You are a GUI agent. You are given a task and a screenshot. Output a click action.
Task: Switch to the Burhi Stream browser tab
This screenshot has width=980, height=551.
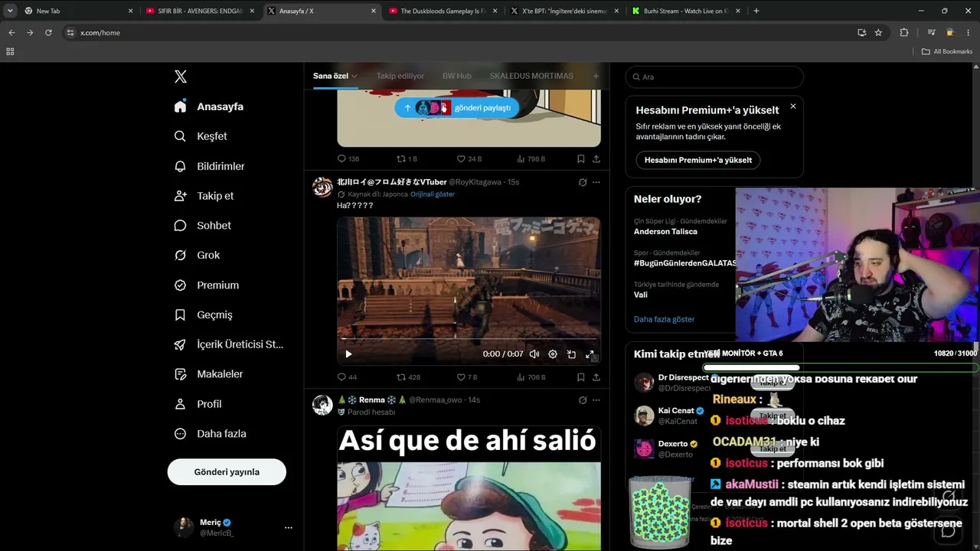coord(685,11)
